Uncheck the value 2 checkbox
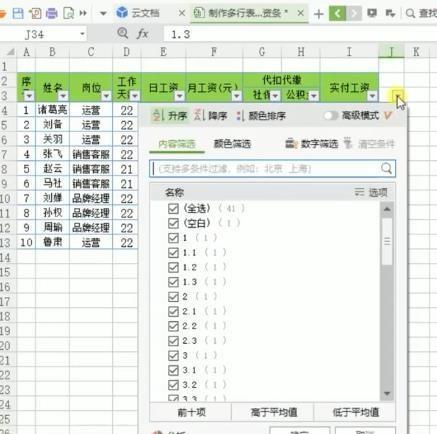 pyautogui.click(x=173, y=297)
